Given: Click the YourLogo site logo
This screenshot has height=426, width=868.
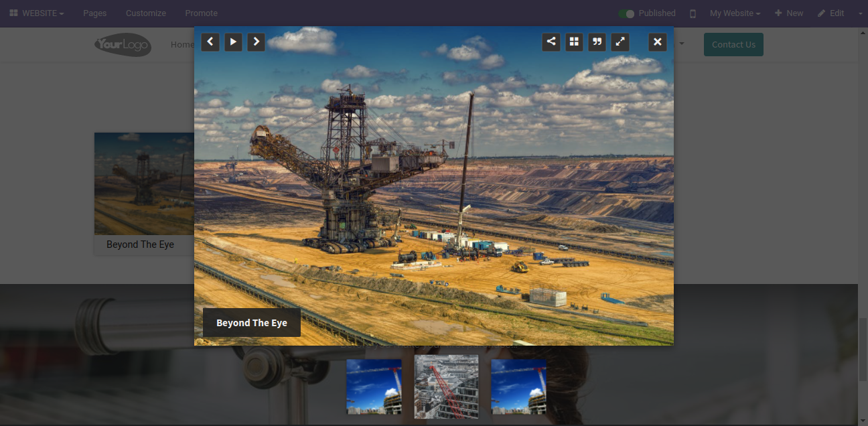Looking at the screenshot, I should pos(123,45).
